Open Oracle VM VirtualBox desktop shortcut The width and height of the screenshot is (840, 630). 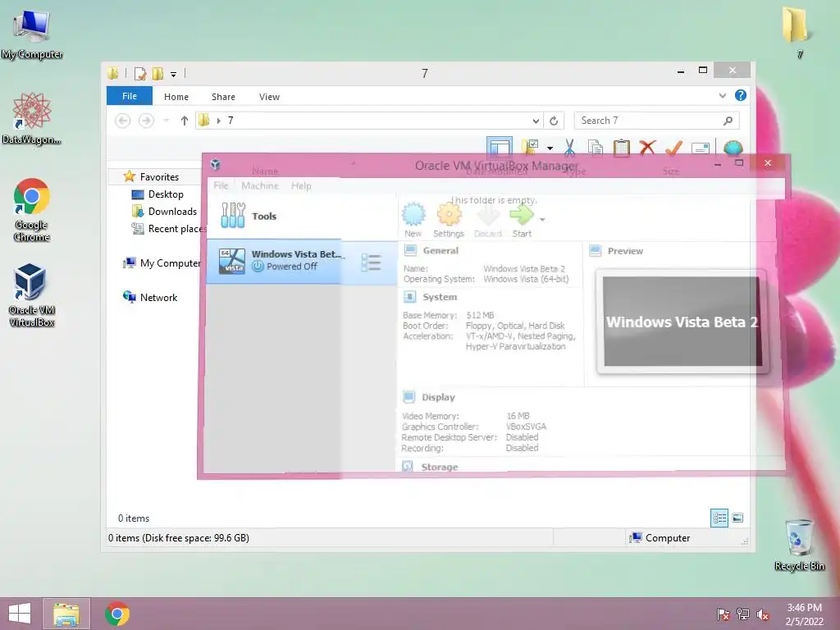[32, 295]
